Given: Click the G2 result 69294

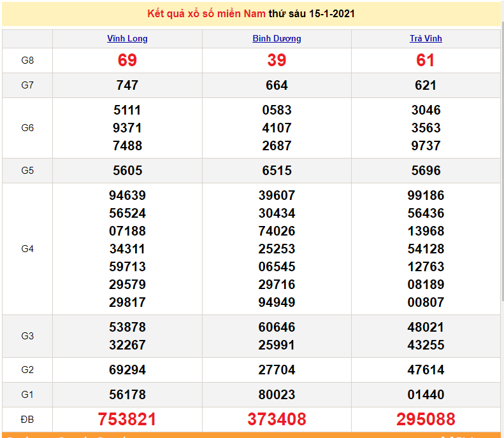Looking at the screenshot, I should point(127,370).
